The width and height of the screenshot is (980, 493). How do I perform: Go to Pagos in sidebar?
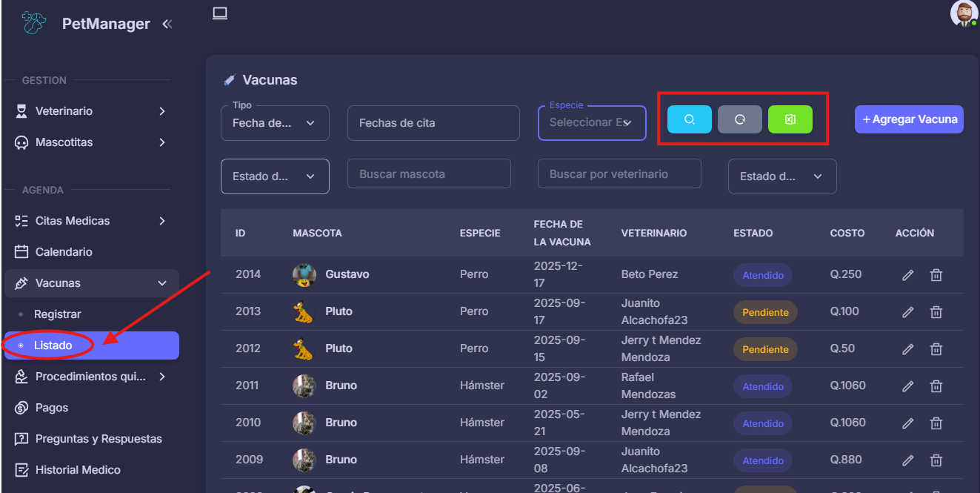tap(52, 408)
